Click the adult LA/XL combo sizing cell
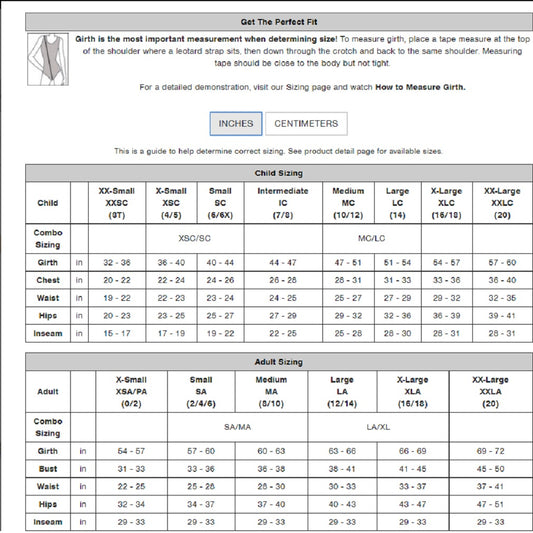 [x=378, y=427]
